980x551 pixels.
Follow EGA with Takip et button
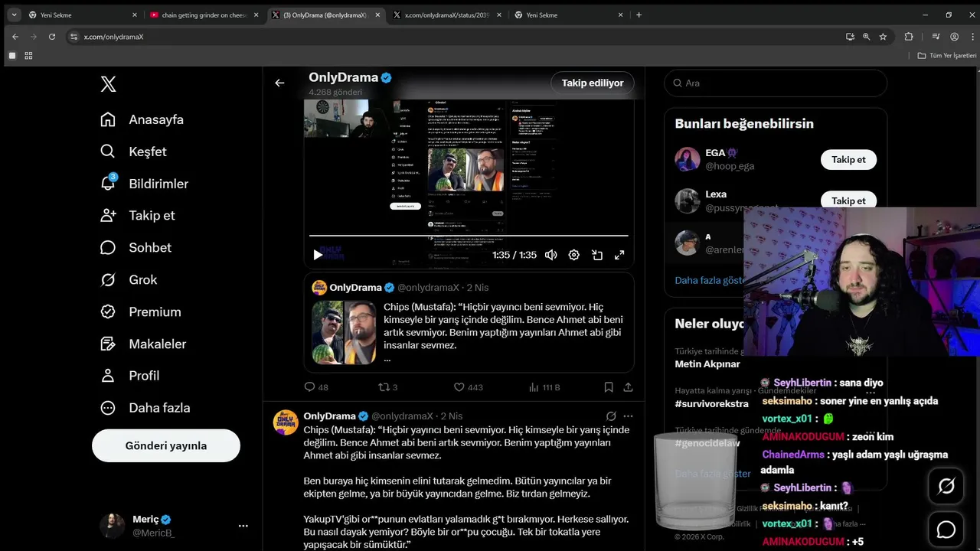click(x=848, y=159)
